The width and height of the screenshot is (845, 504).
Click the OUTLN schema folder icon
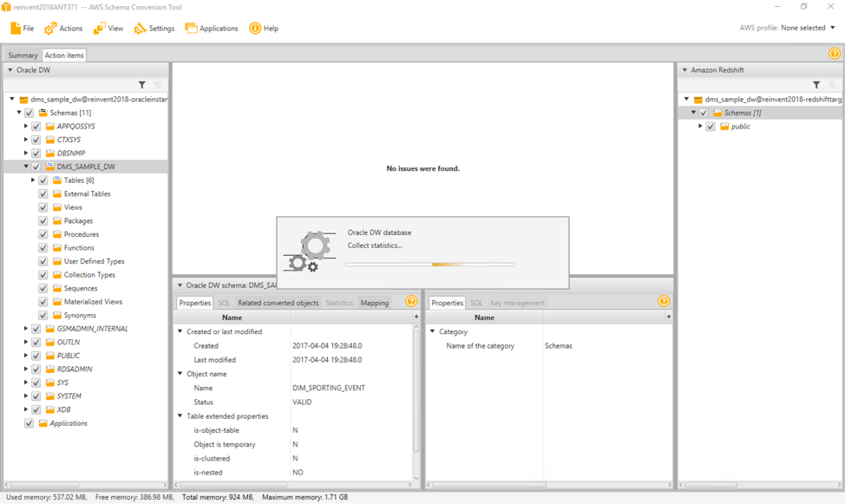point(50,342)
